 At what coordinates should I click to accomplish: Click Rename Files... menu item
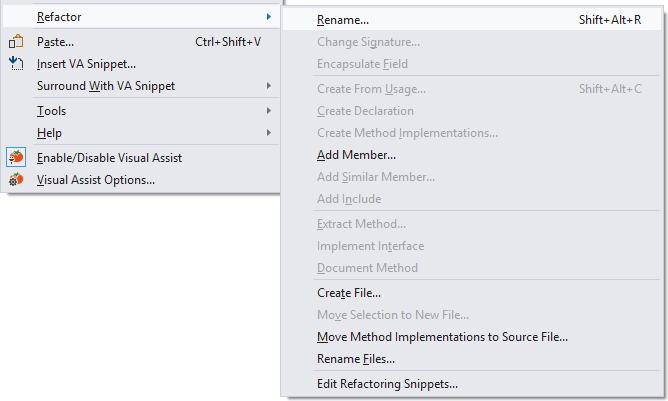[355, 359]
